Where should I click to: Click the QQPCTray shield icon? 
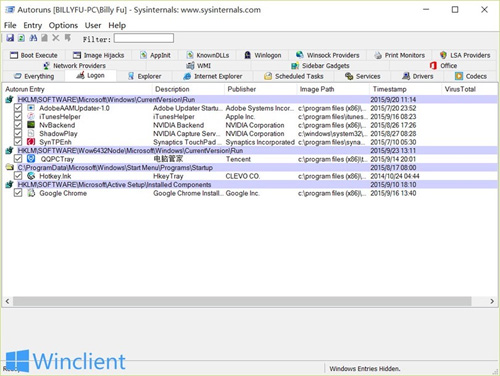(x=31, y=159)
